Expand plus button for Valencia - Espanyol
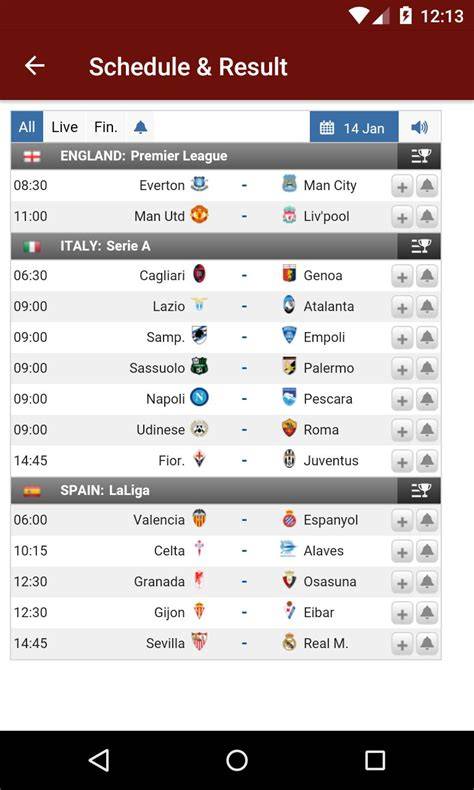 (x=402, y=520)
